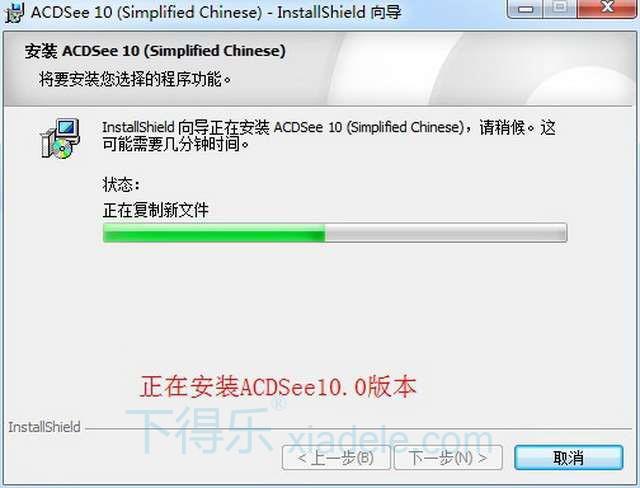Image resolution: width=640 pixels, height=488 pixels.
Task: Click the disabled maximize button
Action: coord(561,8)
